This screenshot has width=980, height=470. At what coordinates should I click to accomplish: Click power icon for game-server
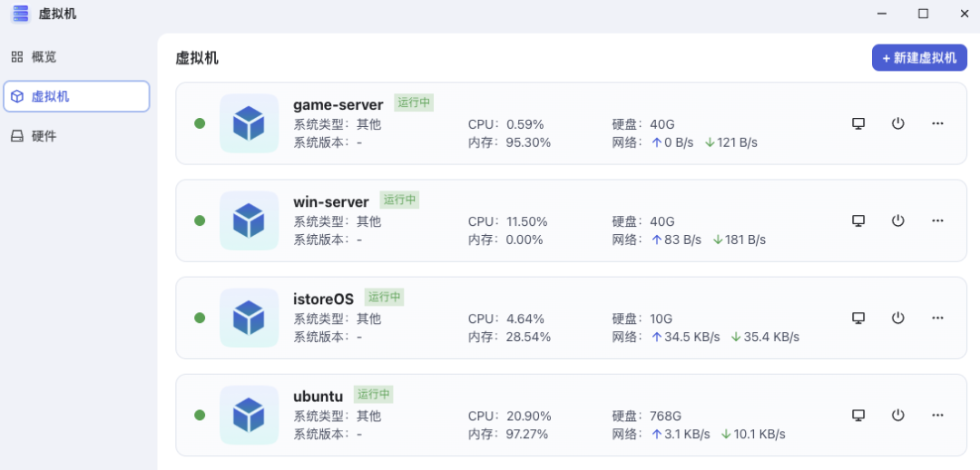897,123
